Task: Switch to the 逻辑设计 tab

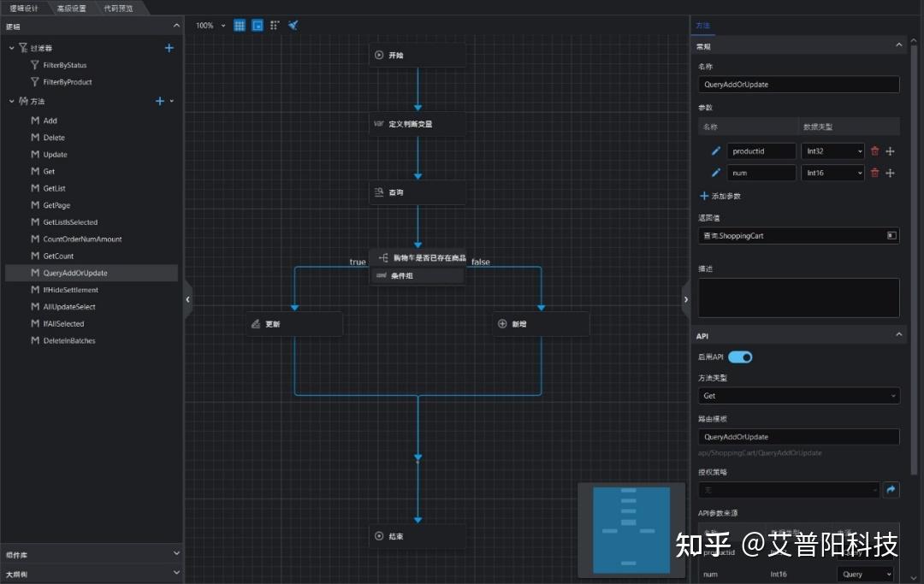Action: 24,9
